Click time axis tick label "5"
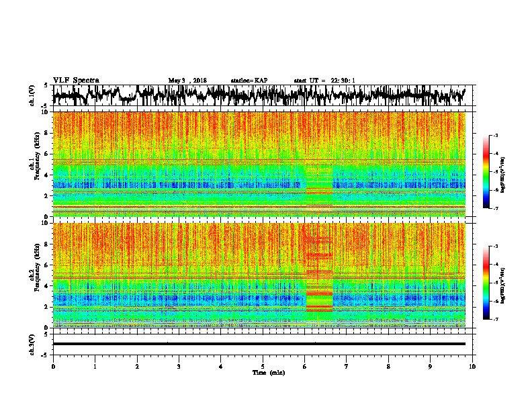The width and height of the screenshot is (532, 411). (263, 367)
